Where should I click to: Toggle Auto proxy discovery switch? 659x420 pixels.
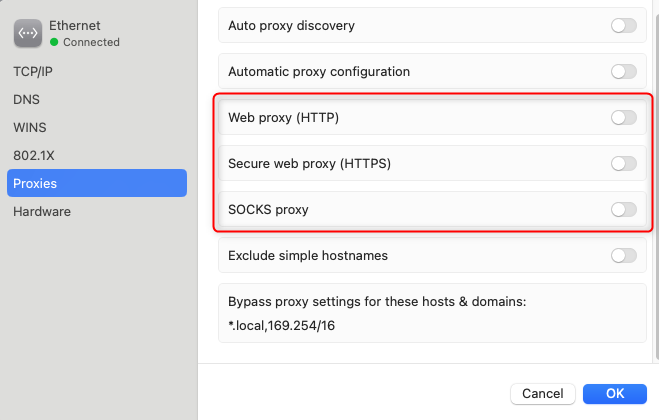[x=624, y=26]
